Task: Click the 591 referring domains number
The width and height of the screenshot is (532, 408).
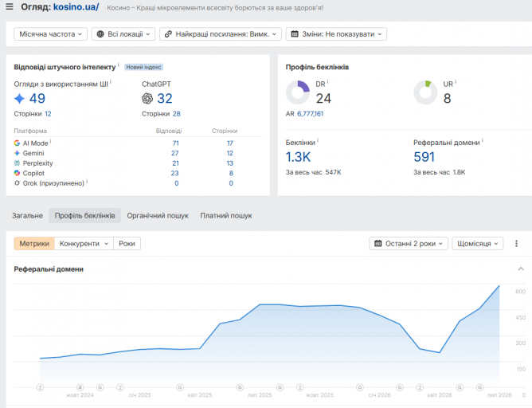Action: (x=424, y=157)
